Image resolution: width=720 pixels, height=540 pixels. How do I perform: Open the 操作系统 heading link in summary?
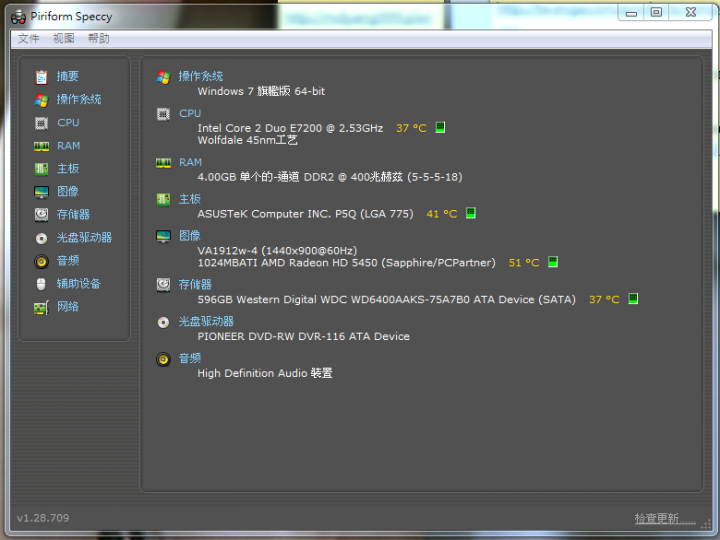click(x=201, y=76)
